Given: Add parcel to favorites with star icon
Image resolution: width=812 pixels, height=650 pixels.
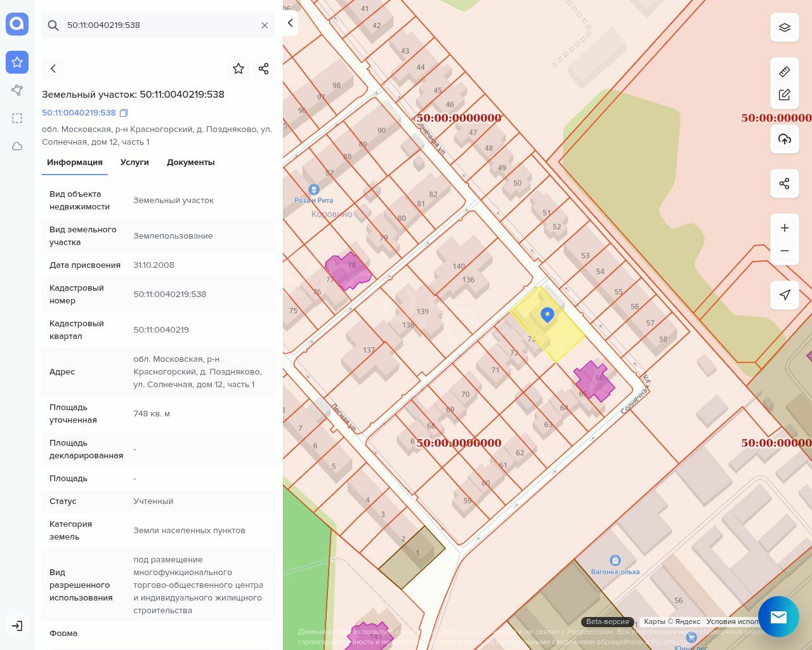Looking at the screenshot, I should tap(239, 69).
